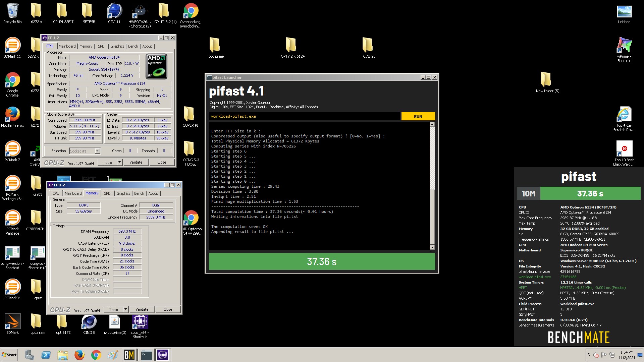Viewport: 644px width, 362px height.
Task: Open the GPUPI 32BIT folder
Action: [63, 13]
